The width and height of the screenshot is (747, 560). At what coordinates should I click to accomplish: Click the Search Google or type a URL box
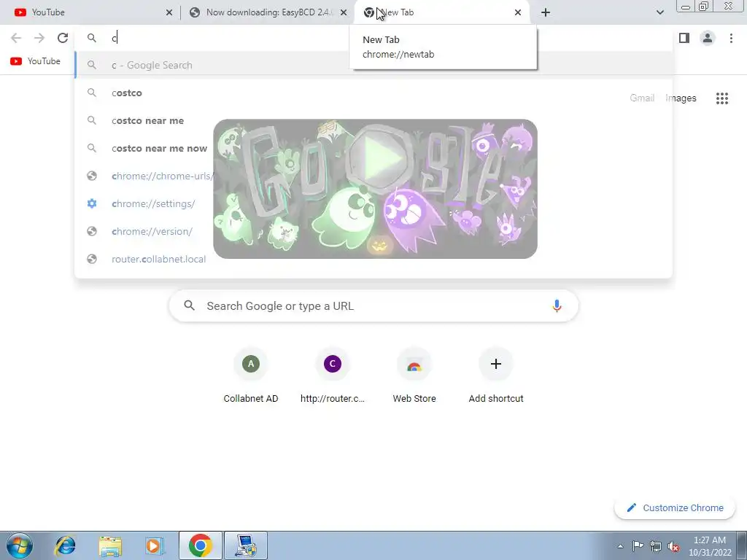(x=374, y=306)
